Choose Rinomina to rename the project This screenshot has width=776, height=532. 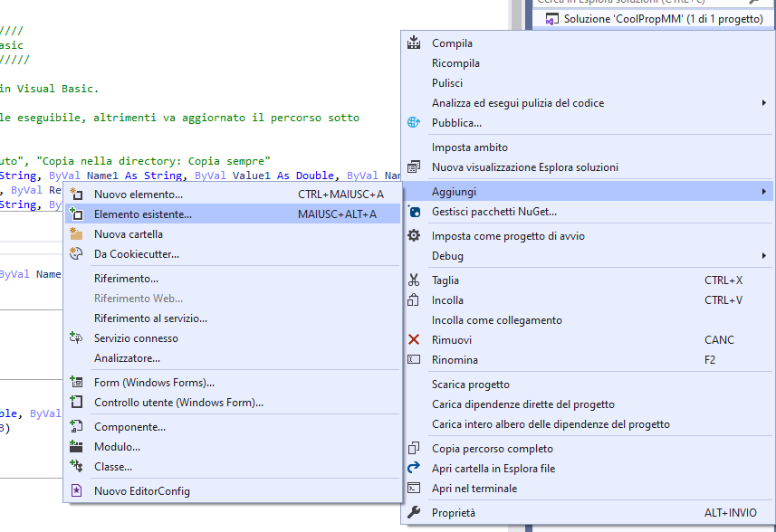pos(588,359)
